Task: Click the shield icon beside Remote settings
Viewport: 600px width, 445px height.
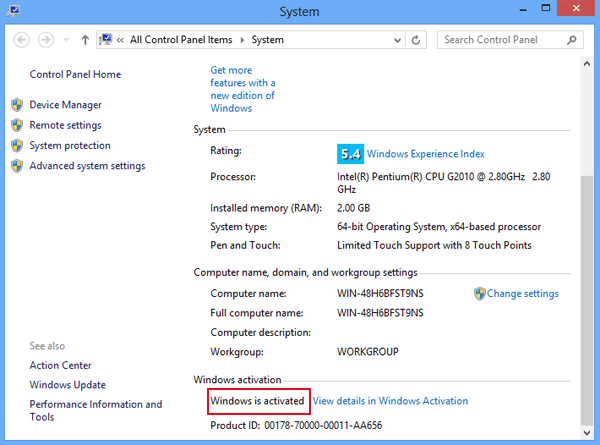Action: click(x=17, y=125)
